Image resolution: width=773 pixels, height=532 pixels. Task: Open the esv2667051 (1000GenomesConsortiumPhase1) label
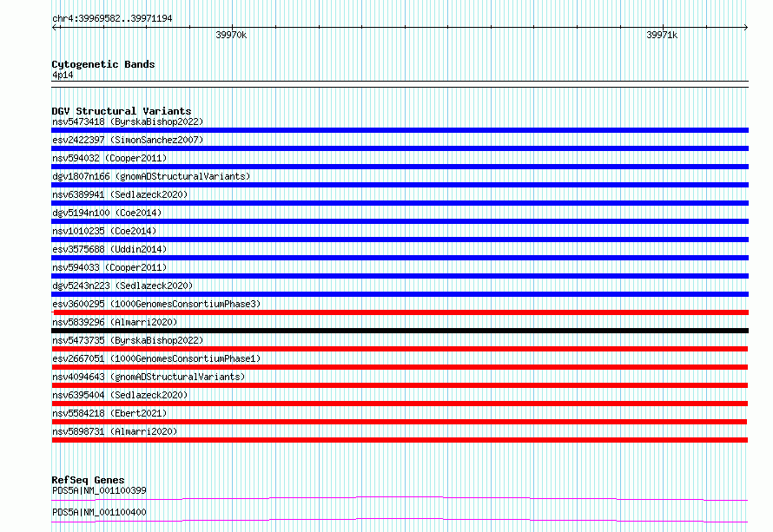coord(156,358)
